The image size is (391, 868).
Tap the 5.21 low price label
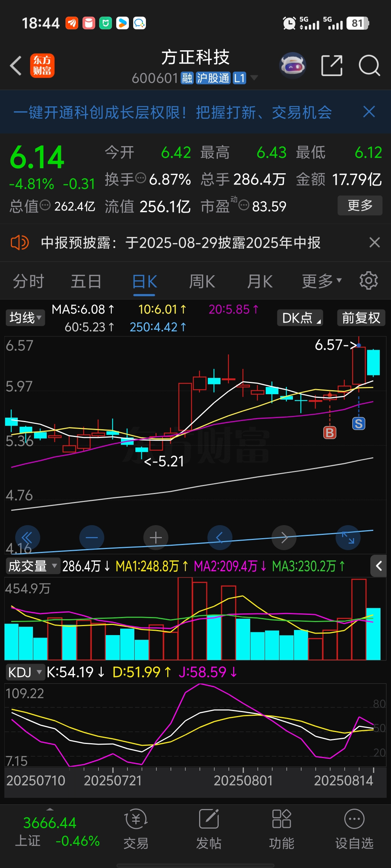tap(164, 461)
